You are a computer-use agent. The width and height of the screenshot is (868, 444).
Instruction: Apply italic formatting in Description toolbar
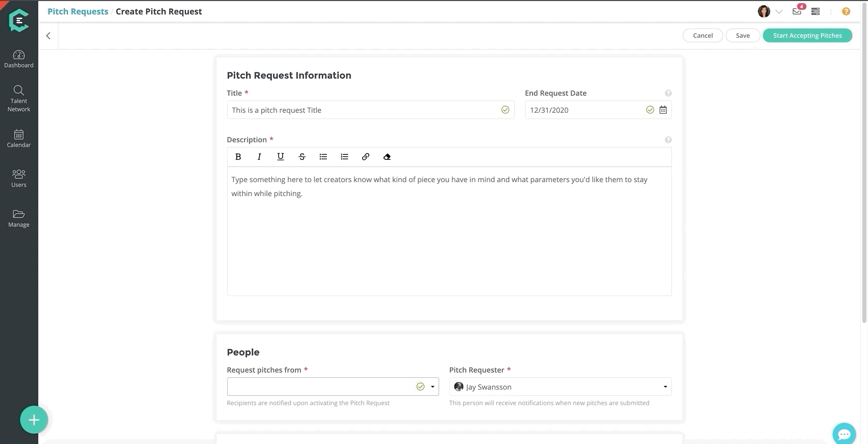coord(259,157)
